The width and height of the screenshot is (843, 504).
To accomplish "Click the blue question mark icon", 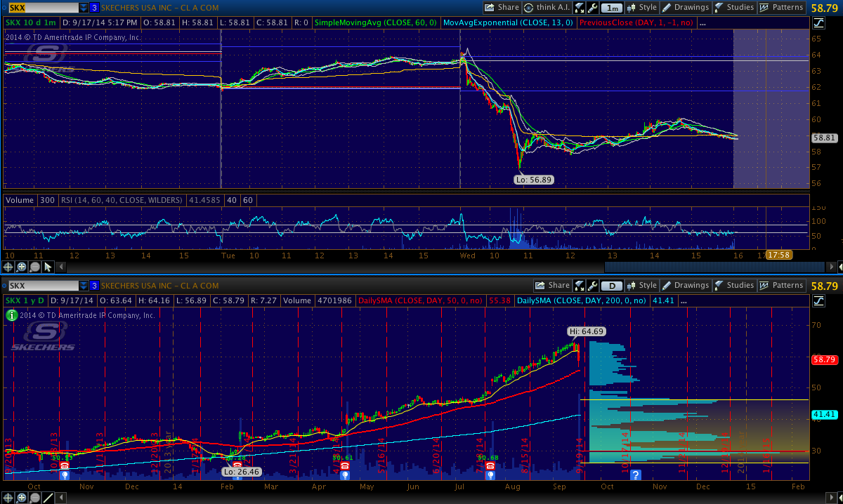I will pos(635,475).
